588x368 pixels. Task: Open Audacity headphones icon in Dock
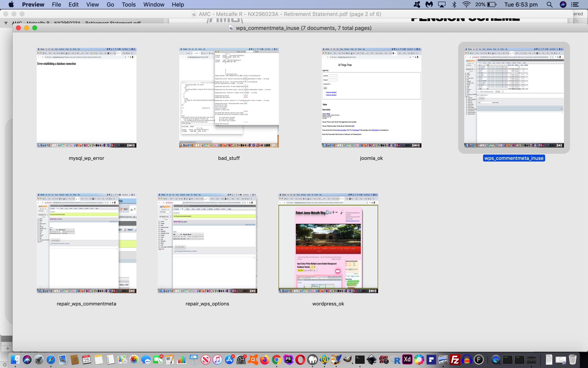click(x=467, y=359)
